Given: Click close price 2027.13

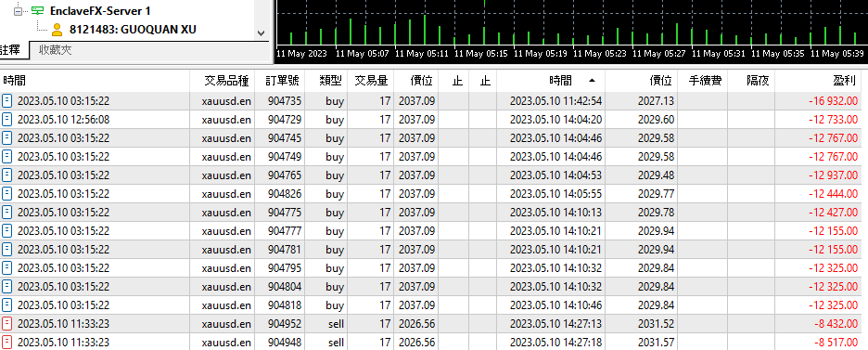Looking at the screenshot, I should pyautogui.click(x=656, y=101).
